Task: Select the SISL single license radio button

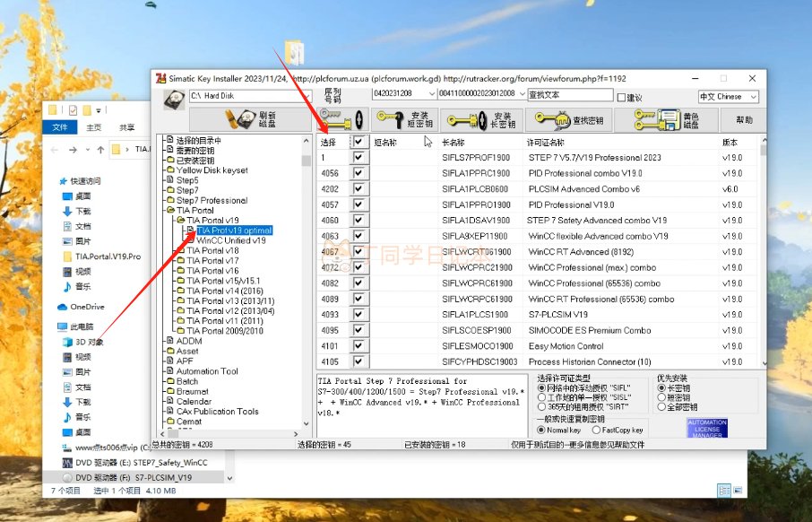Action: pyautogui.click(x=540, y=396)
